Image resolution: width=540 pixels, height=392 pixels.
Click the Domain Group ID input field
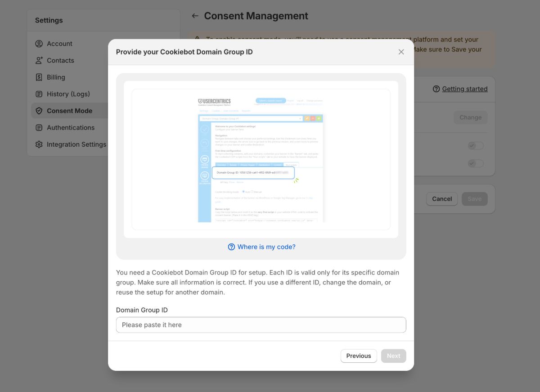point(261,325)
